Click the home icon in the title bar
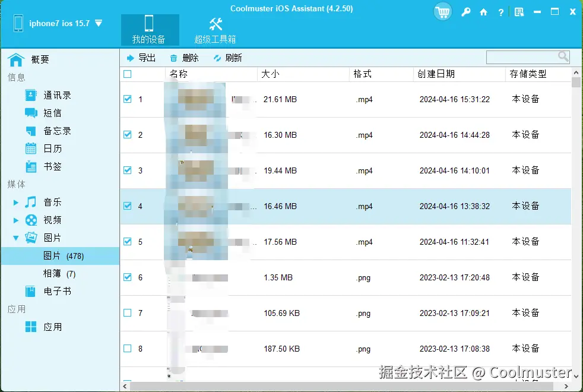 tap(483, 11)
